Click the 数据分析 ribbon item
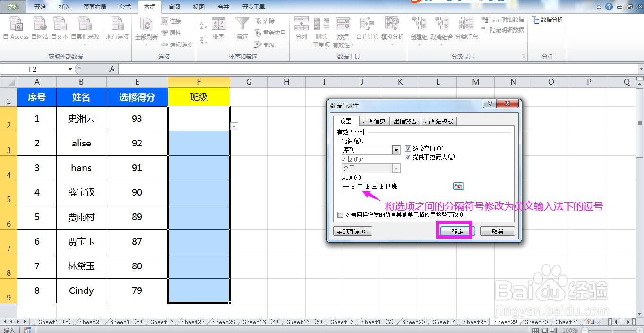644x333 pixels. [x=547, y=20]
